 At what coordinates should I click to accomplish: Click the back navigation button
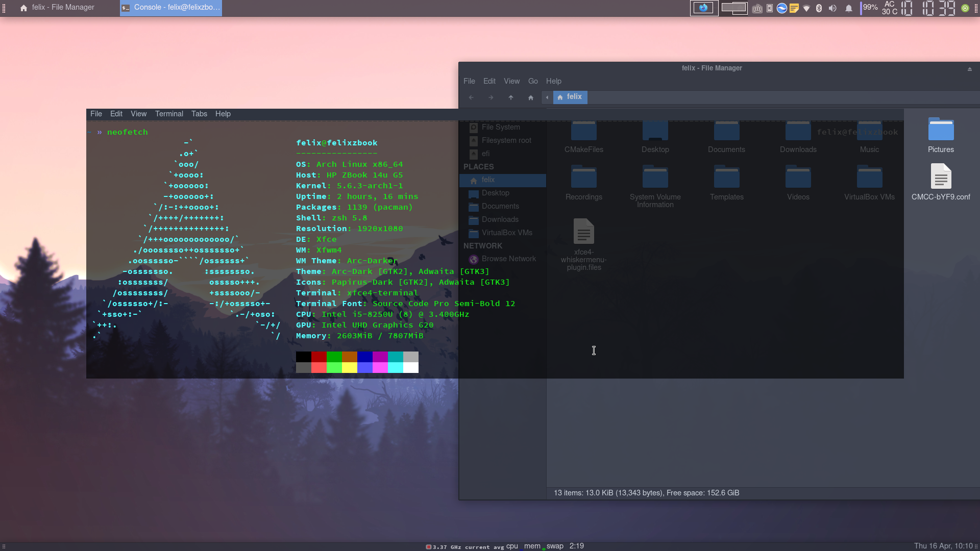pos(471,97)
